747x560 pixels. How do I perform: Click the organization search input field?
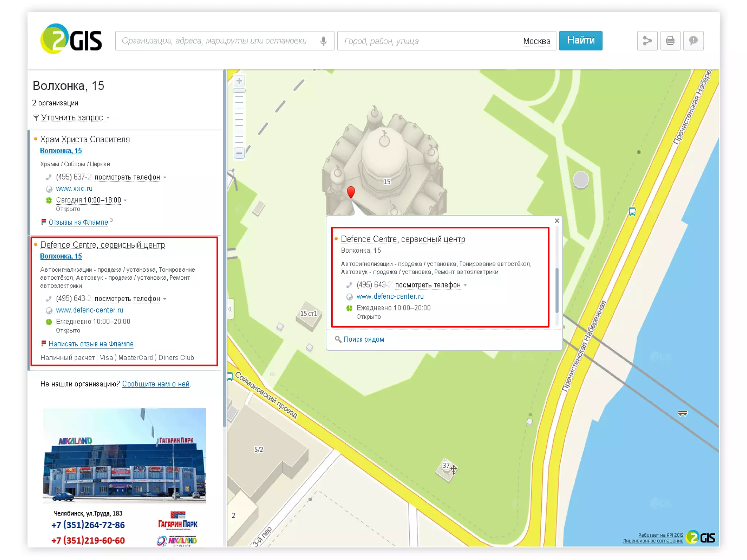[215, 41]
